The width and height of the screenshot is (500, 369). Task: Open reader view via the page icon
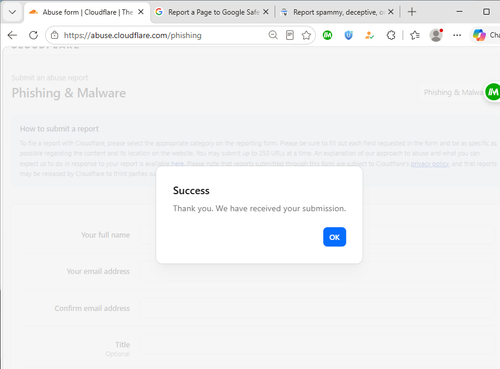tap(290, 35)
